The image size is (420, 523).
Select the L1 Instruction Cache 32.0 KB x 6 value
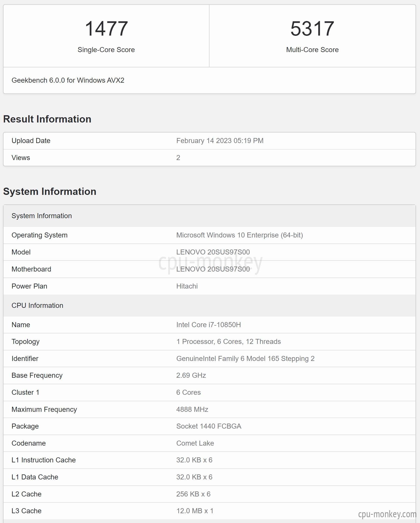[194, 460]
